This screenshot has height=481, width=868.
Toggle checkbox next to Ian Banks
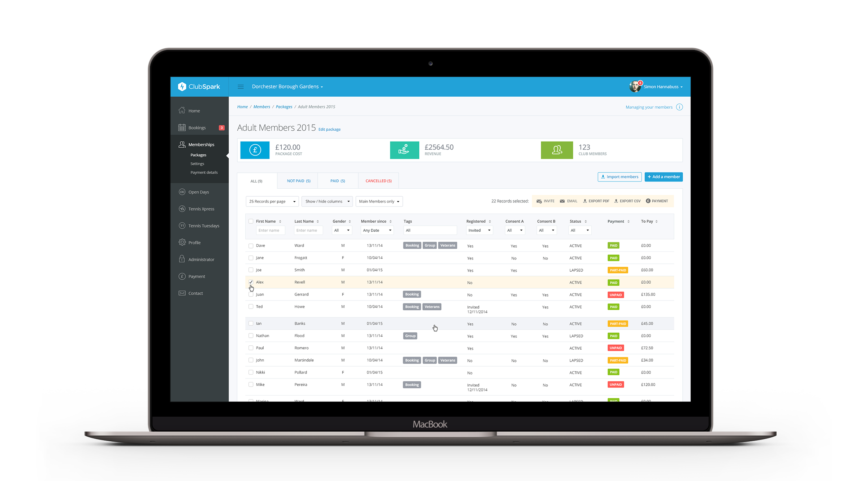pos(250,323)
